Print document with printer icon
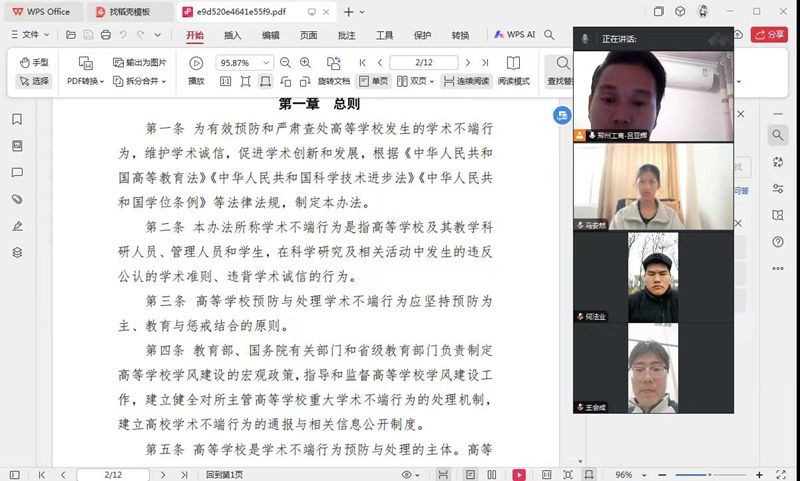This screenshot has height=481, width=800. tap(106, 35)
